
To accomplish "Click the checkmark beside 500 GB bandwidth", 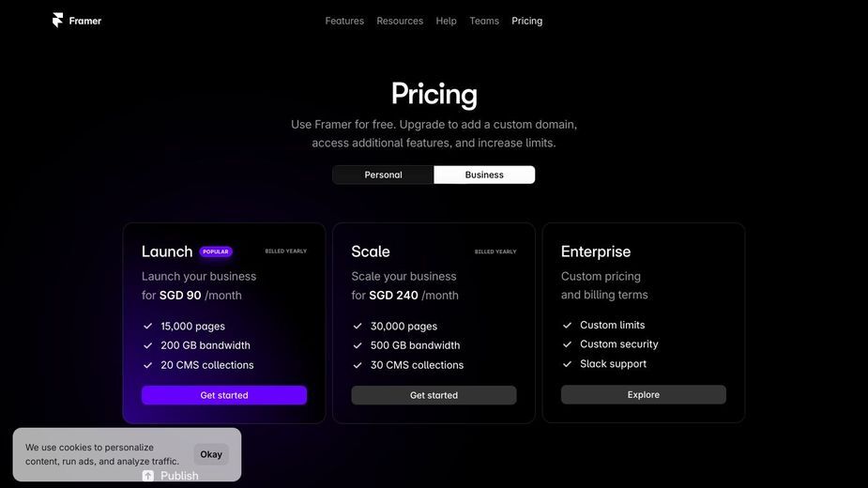I will click(x=358, y=345).
